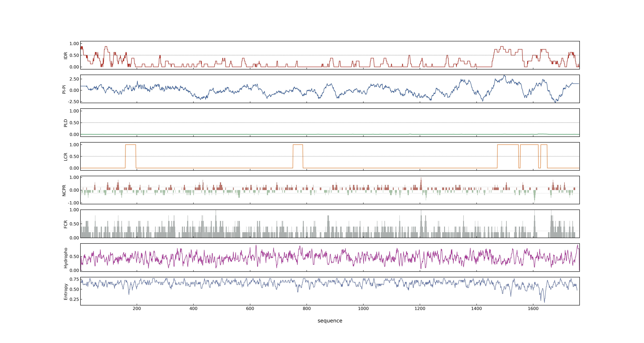Click the 800 x-axis tick label
Image resolution: width=644 pixels, height=343 pixels.
[307, 309]
